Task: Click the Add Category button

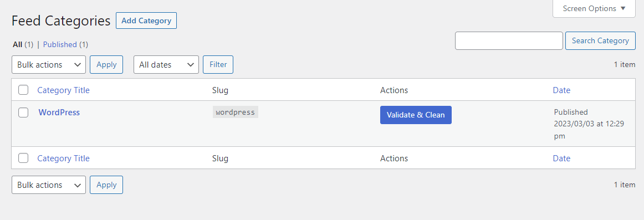Action: coord(146,21)
